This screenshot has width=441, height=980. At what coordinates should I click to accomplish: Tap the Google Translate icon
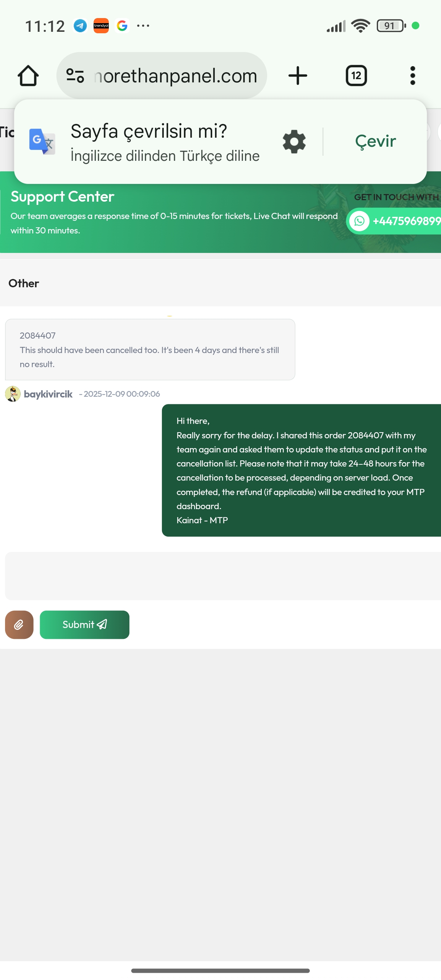click(42, 142)
